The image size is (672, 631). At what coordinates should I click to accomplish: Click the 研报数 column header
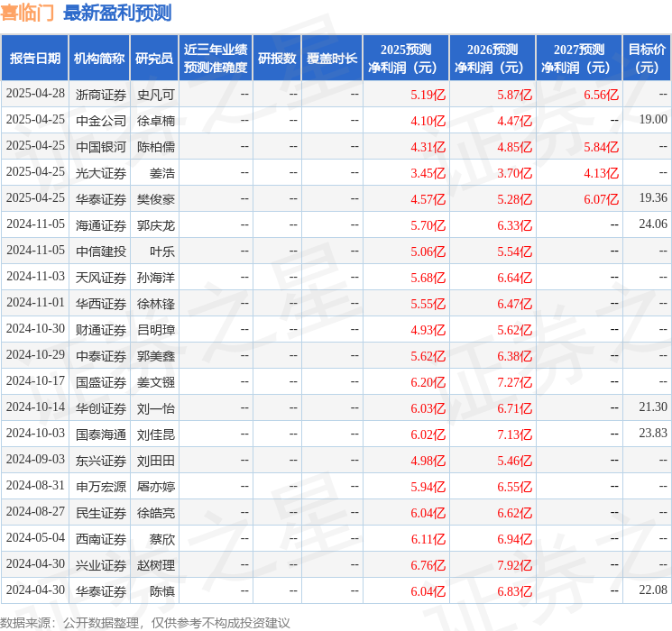point(277,59)
